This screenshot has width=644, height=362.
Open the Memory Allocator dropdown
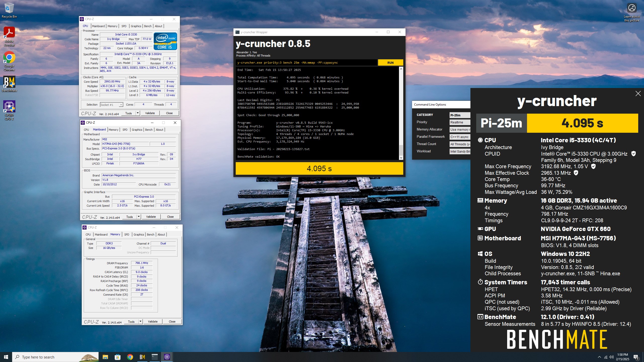click(x=460, y=130)
